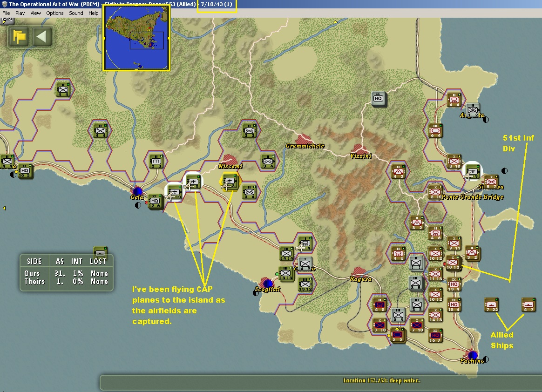
Task: Click the map scroll-left arrow at left edge
Action: point(4,208)
